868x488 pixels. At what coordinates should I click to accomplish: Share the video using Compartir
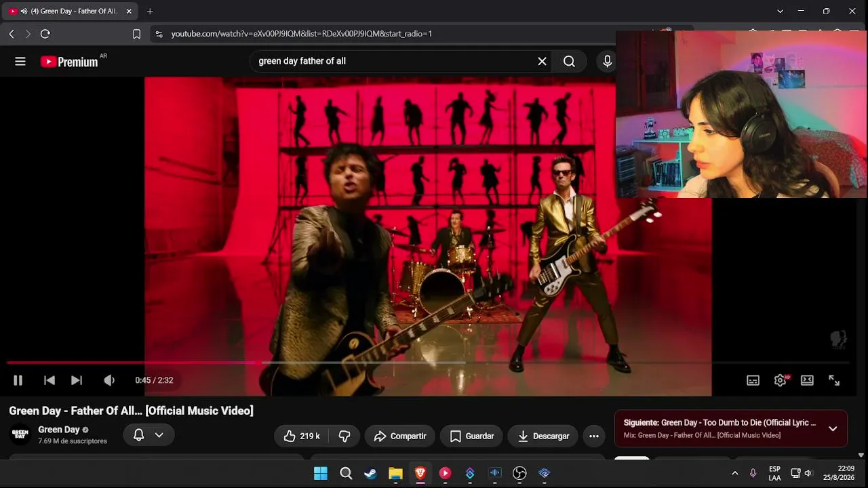[x=400, y=436]
